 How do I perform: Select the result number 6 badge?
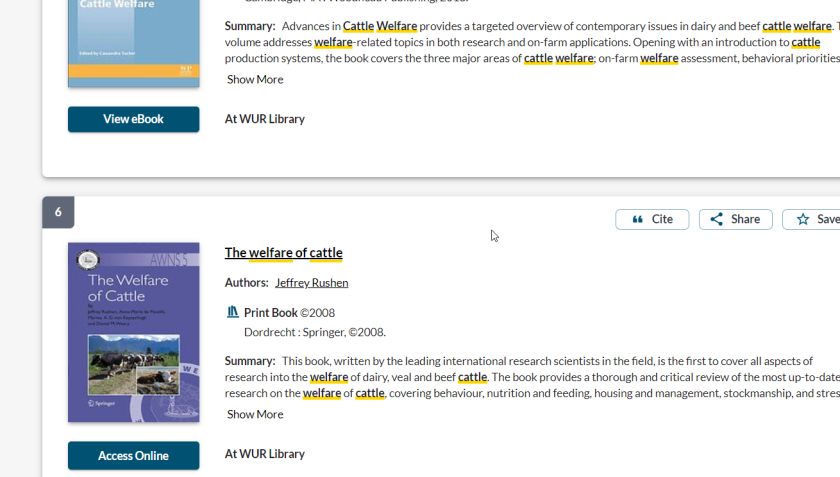[58, 212]
